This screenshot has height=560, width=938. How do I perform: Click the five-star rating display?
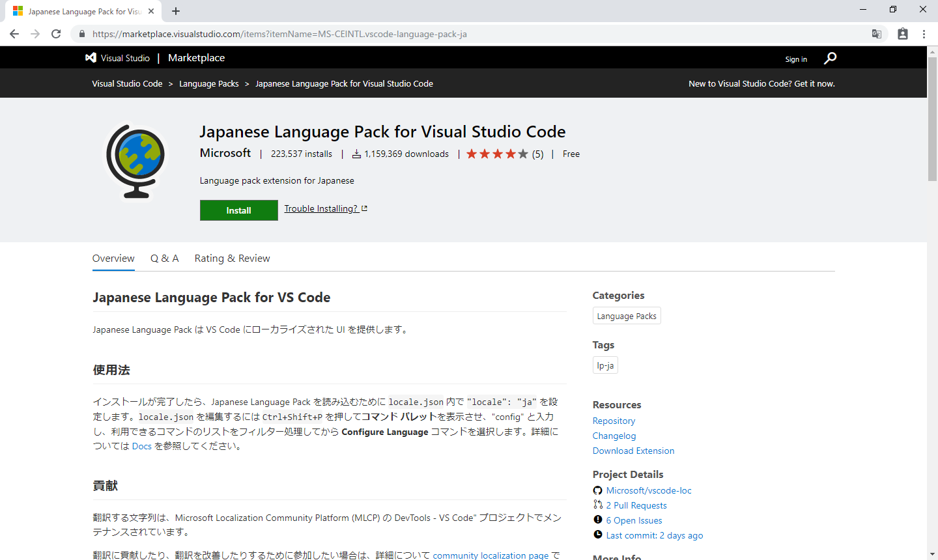(497, 154)
